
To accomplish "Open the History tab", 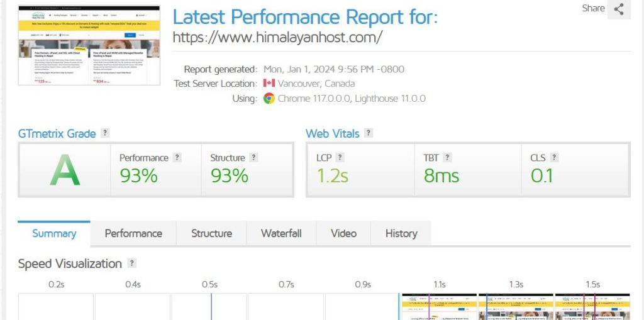I will coord(401,233).
